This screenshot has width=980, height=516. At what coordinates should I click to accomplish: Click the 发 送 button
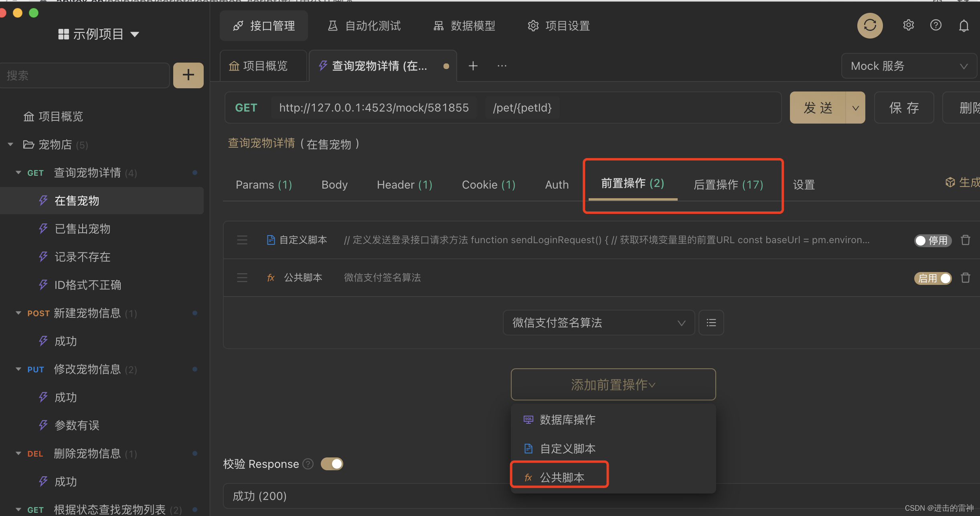click(x=818, y=108)
